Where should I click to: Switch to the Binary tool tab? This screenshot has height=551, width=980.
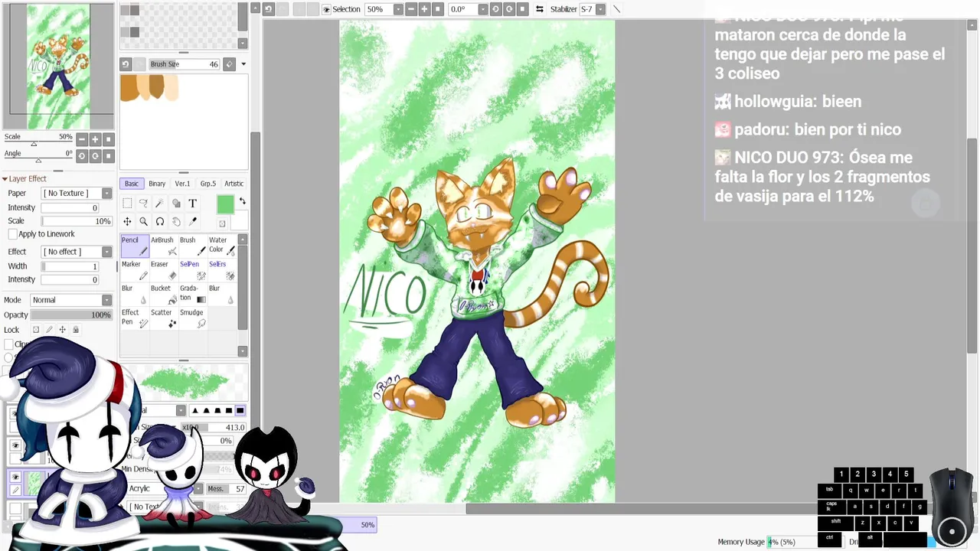157,184
